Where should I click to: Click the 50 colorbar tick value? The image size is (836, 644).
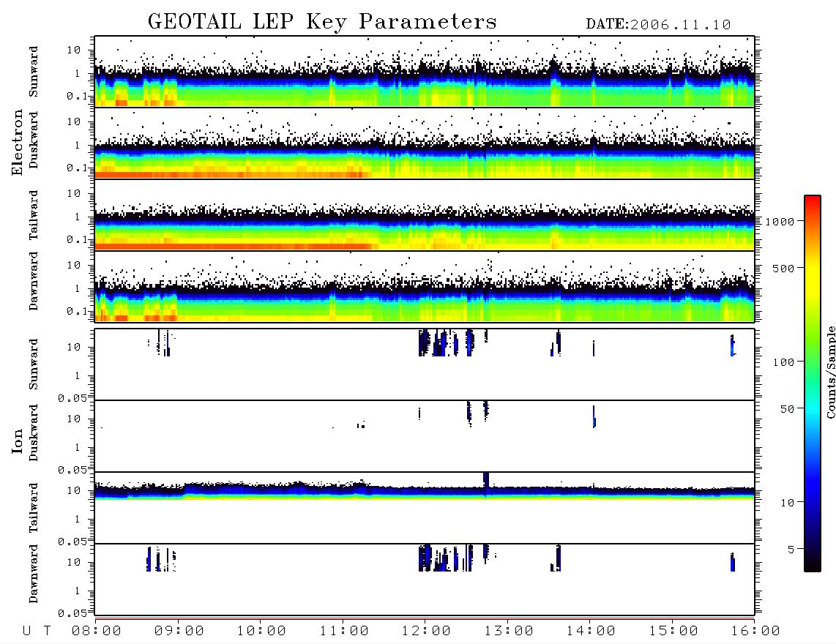pyautogui.click(x=787, y=409)
